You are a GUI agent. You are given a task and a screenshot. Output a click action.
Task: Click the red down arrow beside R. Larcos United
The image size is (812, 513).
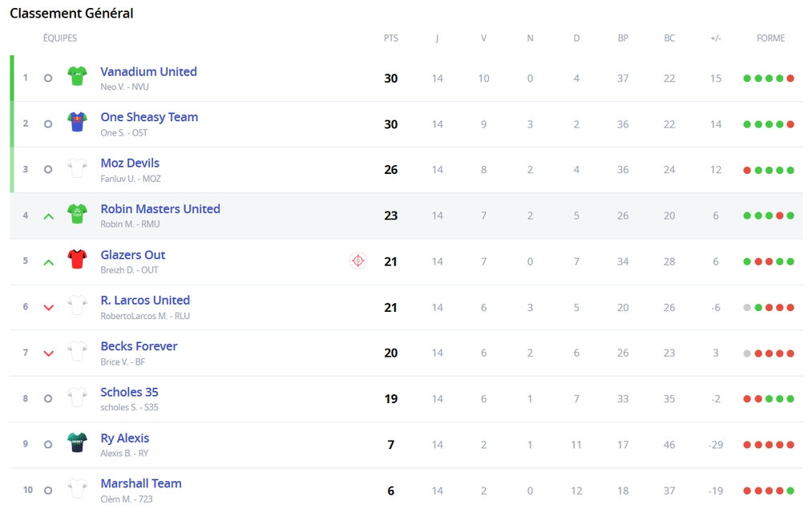pyautogui.click(x=48, y=308)
